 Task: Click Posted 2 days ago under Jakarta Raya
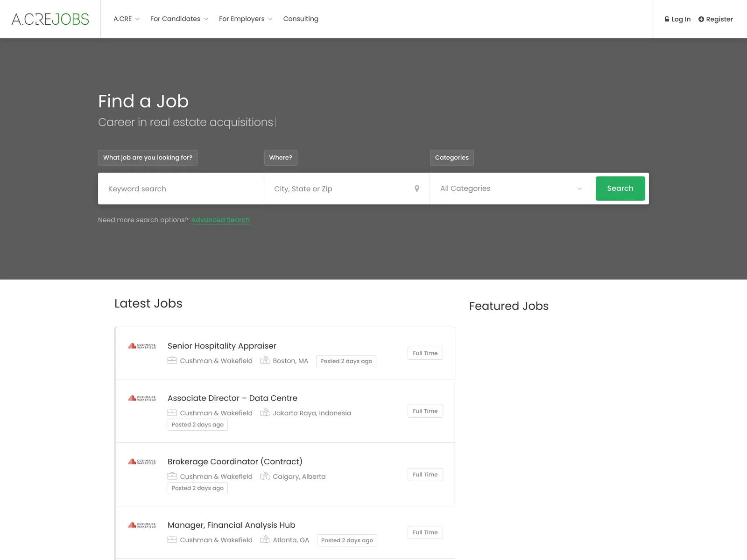tap(197, 425)
